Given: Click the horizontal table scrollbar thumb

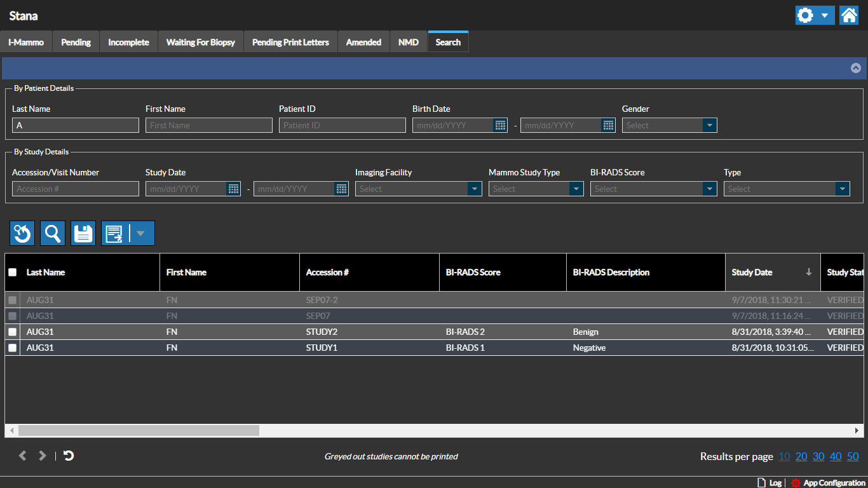Looking at the screenshot, I should [139, 430].
